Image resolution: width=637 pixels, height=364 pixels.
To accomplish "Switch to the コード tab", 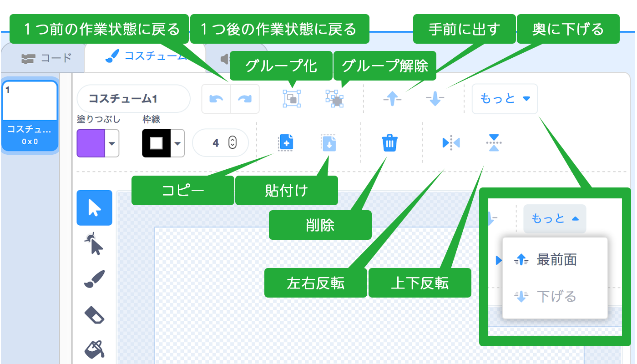I will point(46,58).
